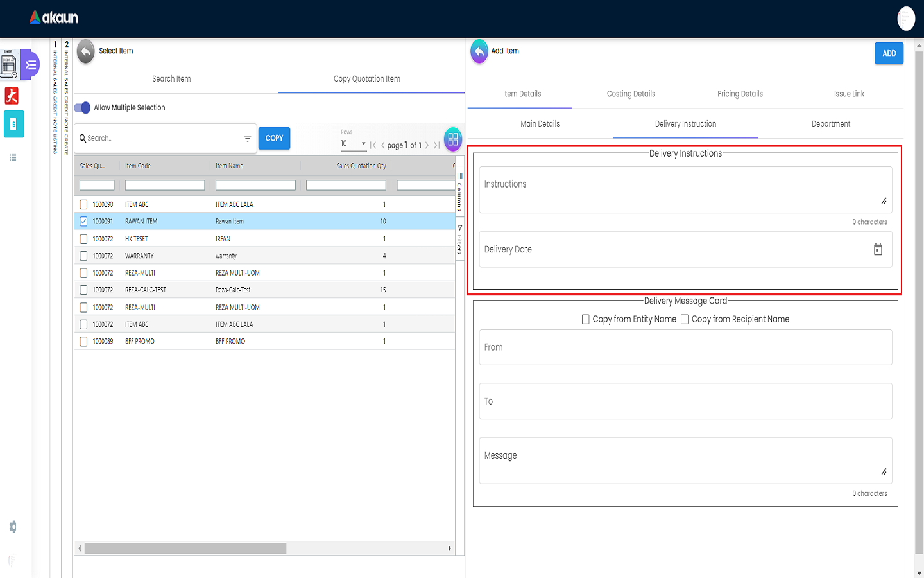Open the teal invoice app in sidebar
The image size is (924, 578).
point(13,124)
